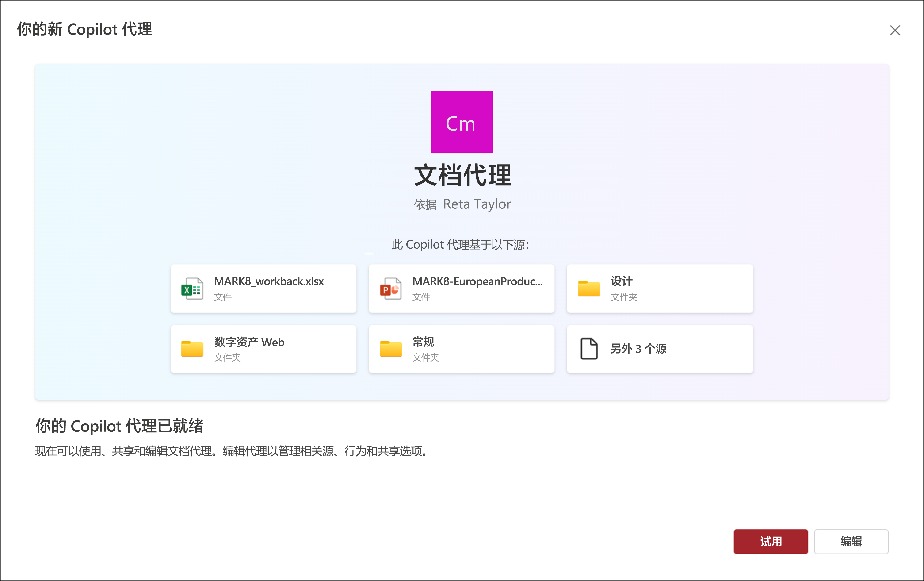Click the magenta Cm agent avatar
924x581 pixels.
pos(462,122)
